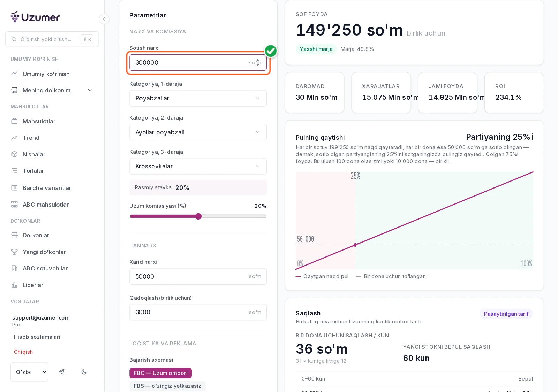558x392 pixels.
Task: Click the Toifalar list icon
Action: (14, 171)
